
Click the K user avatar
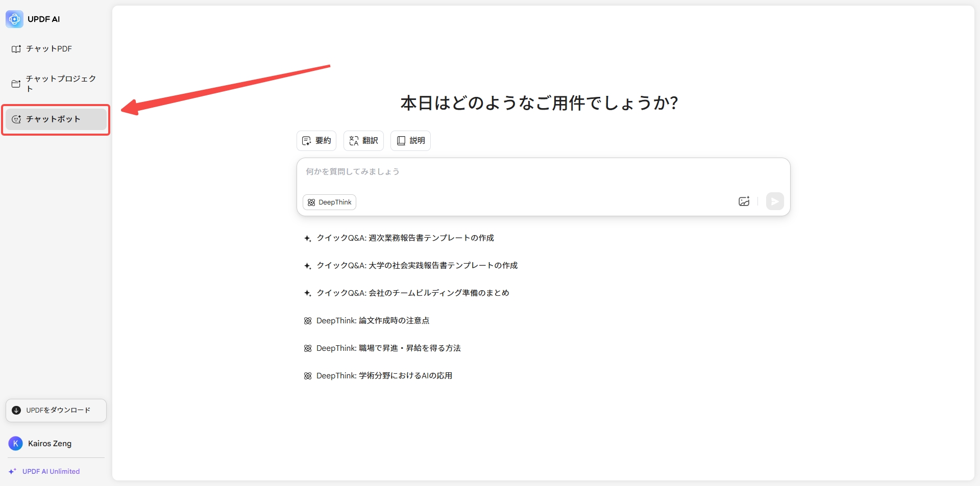point(16,444)
